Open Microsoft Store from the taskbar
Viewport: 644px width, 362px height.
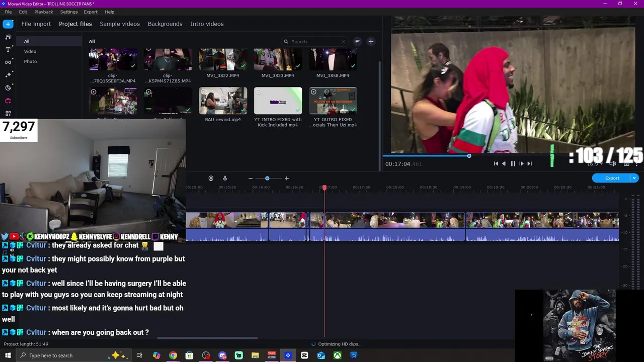click(x=189, y=355)
